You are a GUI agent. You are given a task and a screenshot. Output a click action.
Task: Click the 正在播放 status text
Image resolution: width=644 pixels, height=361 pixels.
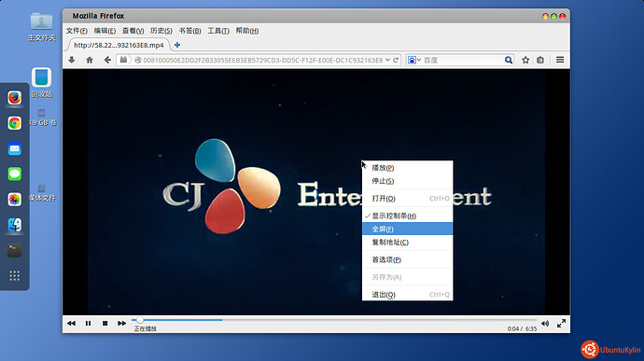click(146, 328)
